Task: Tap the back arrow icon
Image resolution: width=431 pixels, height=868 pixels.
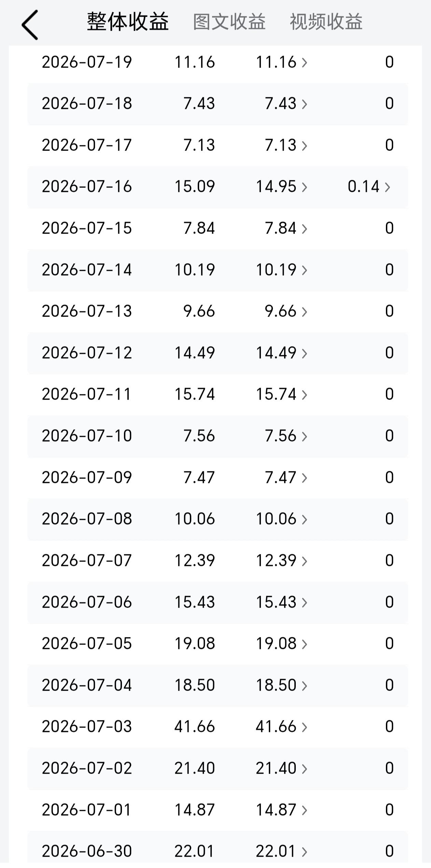Action: click(x=30, y=25)
